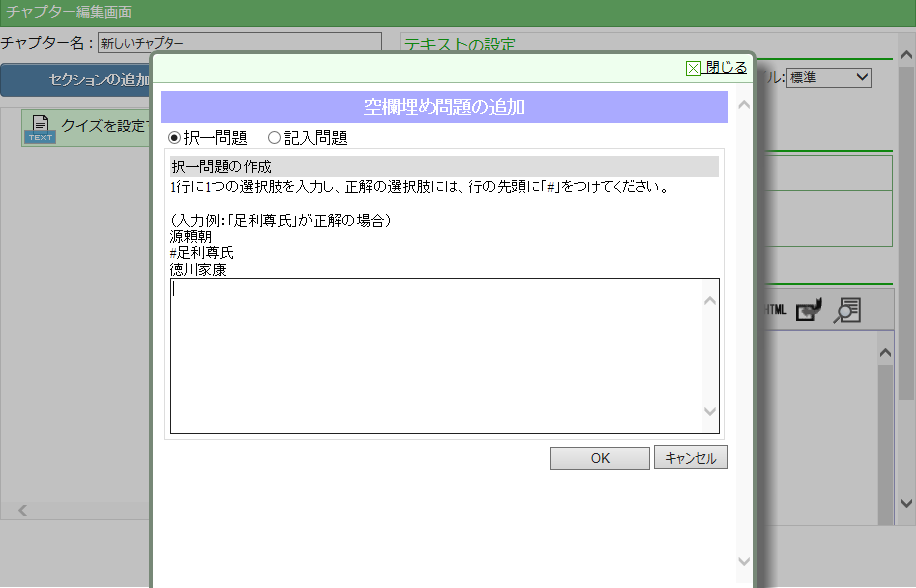Click the example line 徳川家康

(x=198, y=270)
